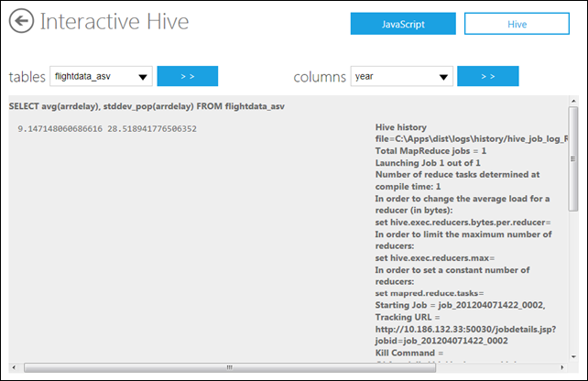Click the Interactive Hive page title

coord(114,21)
